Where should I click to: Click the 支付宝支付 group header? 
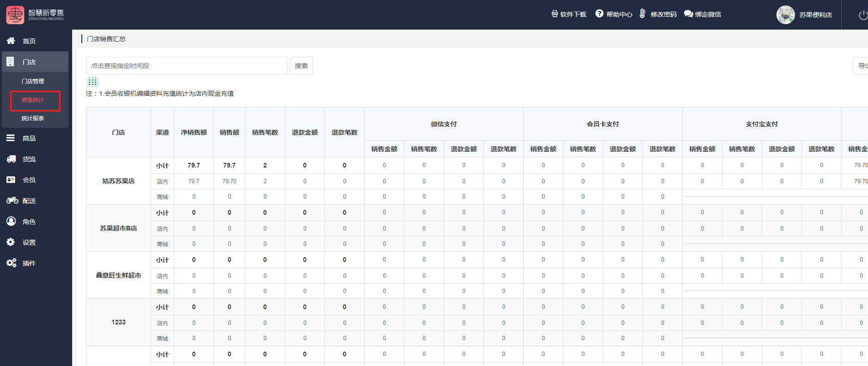click(x=762, y=124)
